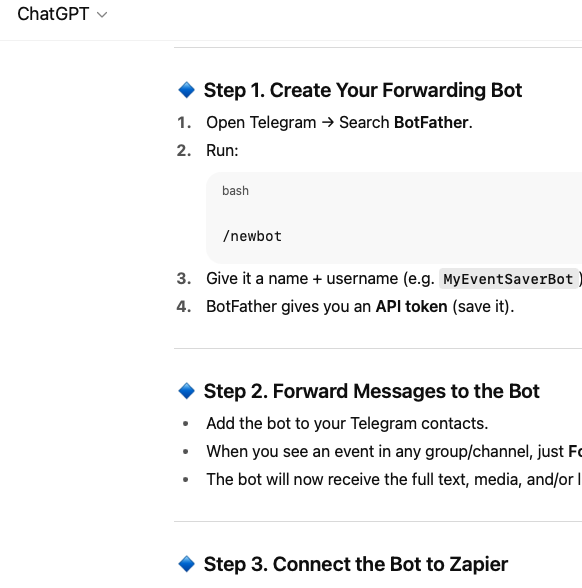This screenshot has height=588, width=582.
Task: Click the bold API token text
Action: click(411, 306)
